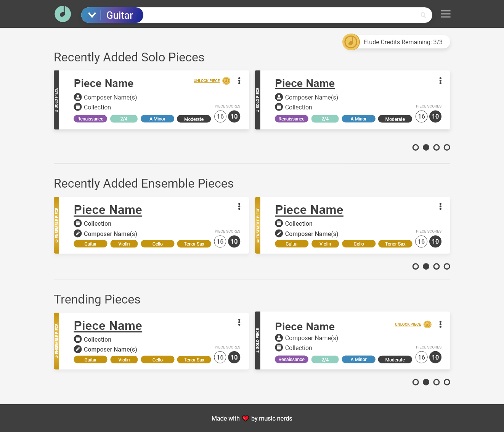Image resolution: width=504 pixels, height=432 pixels.
Task: Click coin icon beside first Unlock Piece
Action: (x=226, y=81)
